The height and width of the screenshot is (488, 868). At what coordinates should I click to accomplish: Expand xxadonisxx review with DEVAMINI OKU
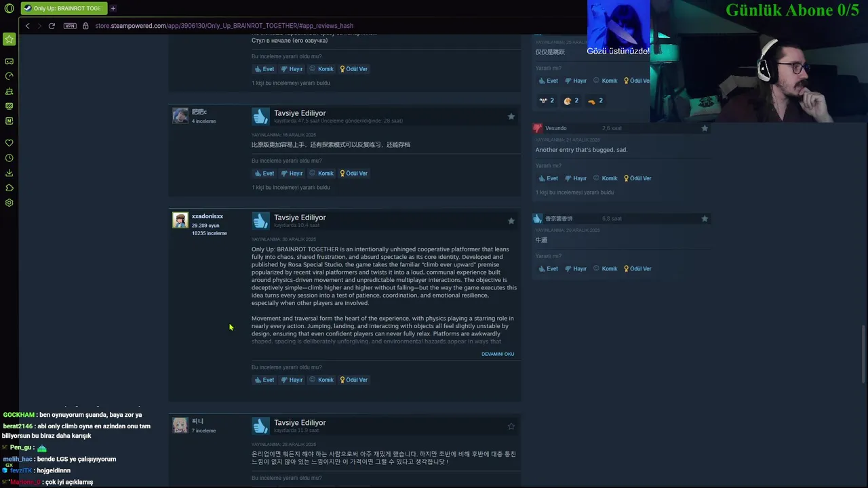498,354
